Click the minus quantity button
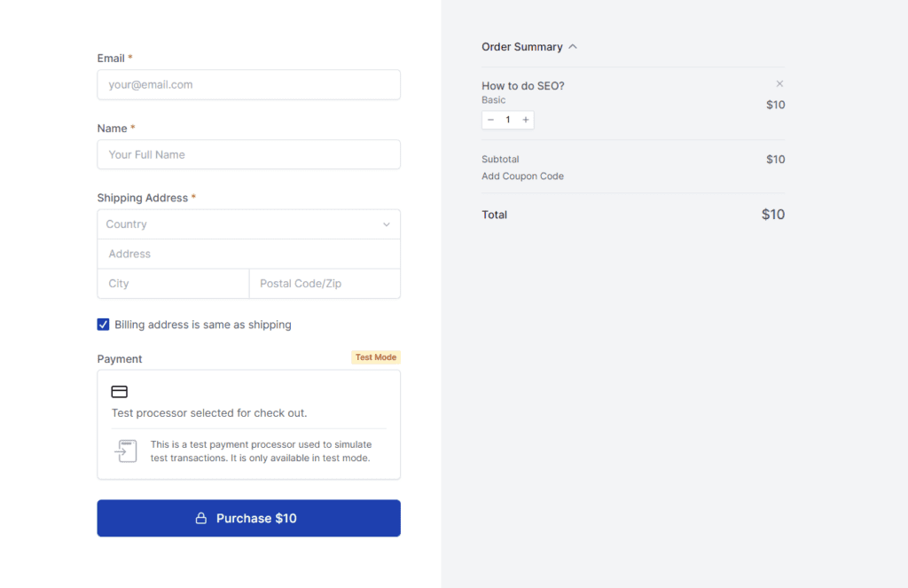The width and height of the screenshot is (908, 588). pyautogui.click(x=490, y=120)
